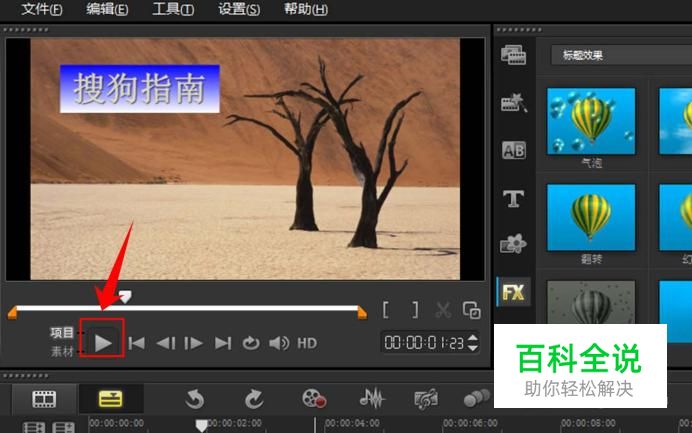Set the mark-in bracket point
The height and width of the screenshot is (433, 692).
[386, 310]
